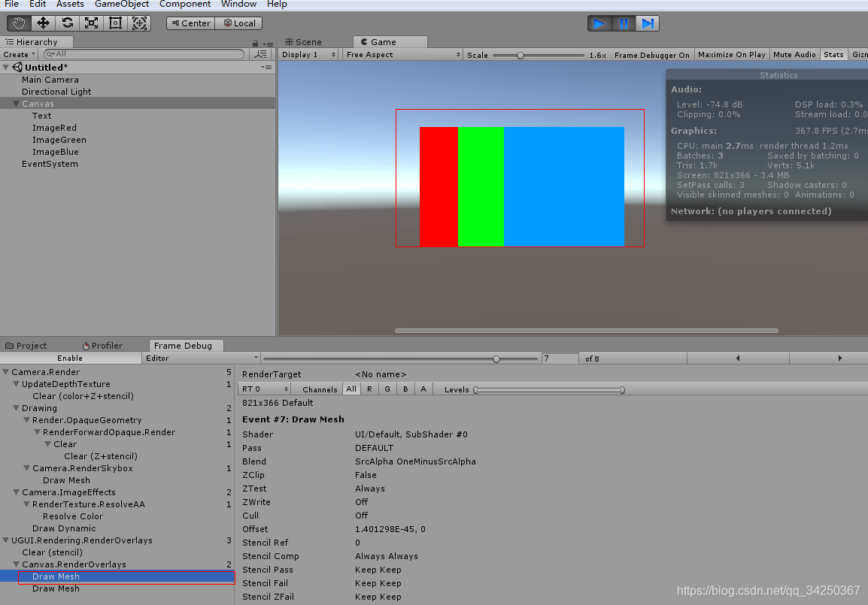The width and height of the screenshot is (868, 605).
Task: Select the Clear (stencil) event
Action: (x=52, y=552)
